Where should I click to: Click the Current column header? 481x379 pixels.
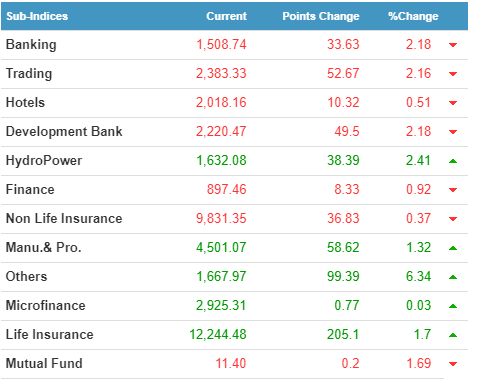(226, 16)
